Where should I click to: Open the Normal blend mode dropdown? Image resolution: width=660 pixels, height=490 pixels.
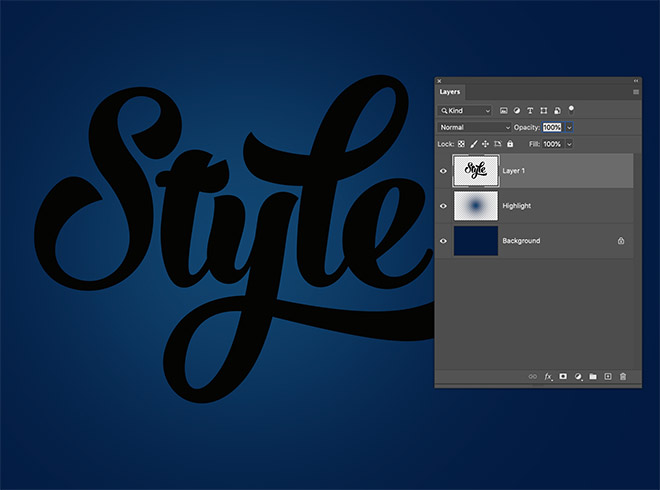[475, 127]
